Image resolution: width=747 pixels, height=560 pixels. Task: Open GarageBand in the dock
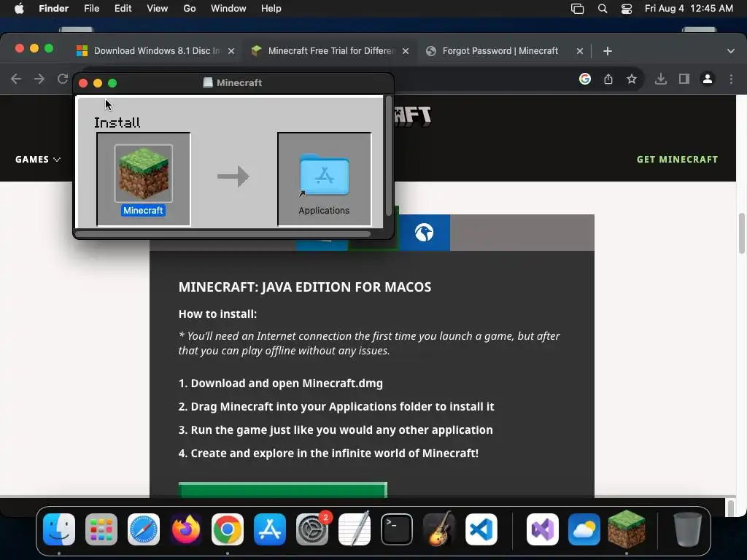click(438, 529)
